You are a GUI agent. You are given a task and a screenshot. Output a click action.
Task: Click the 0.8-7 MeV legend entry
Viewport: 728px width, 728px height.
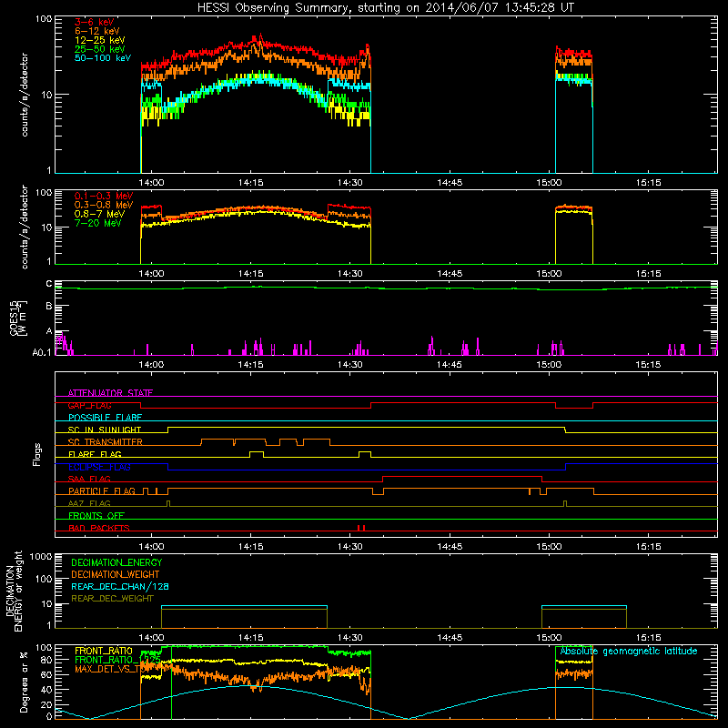tap(100, 214)
